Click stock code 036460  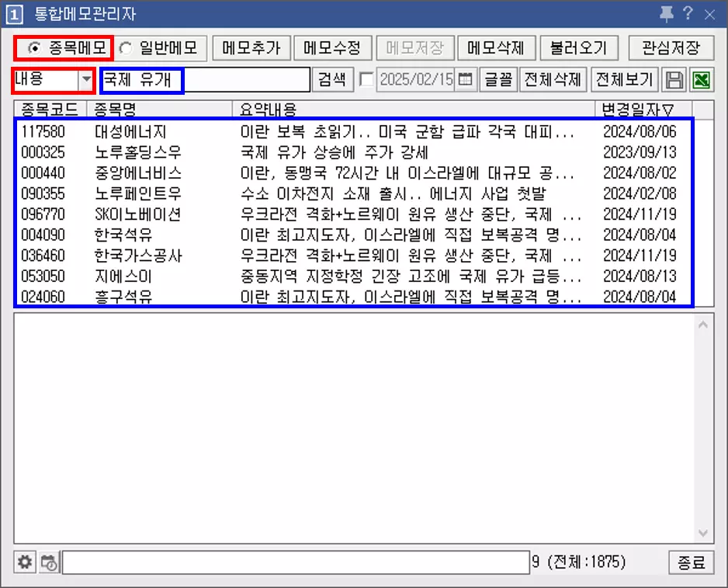click(x=43, y=256)
